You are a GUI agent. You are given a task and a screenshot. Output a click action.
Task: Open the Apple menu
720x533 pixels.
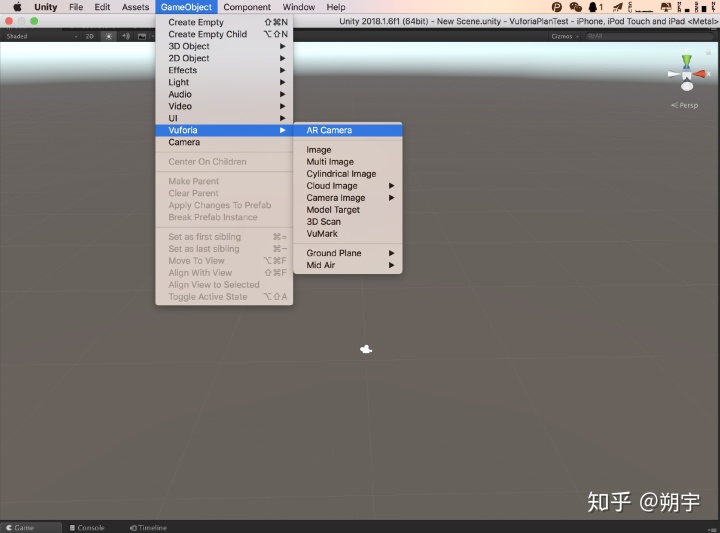[17, 7]
